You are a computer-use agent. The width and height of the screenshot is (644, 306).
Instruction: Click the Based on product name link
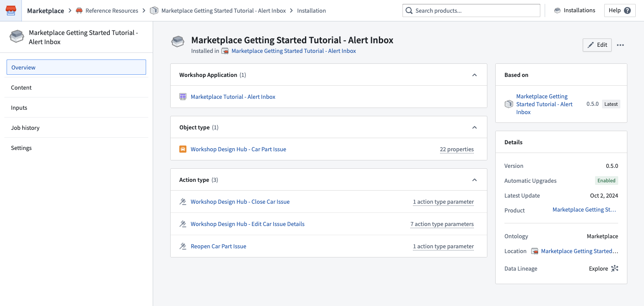click(544, 104)
